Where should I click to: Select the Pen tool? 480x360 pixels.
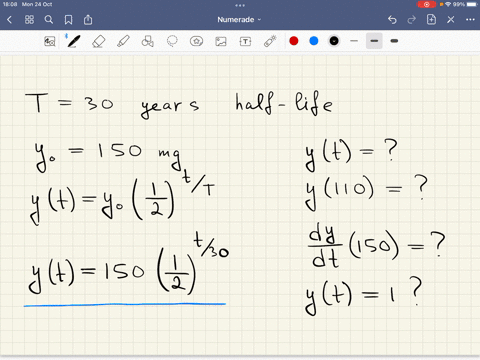coord(73,41)
